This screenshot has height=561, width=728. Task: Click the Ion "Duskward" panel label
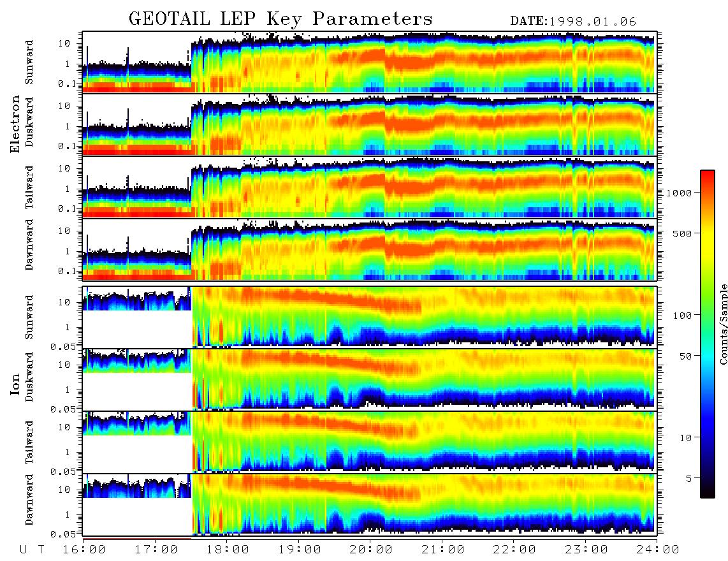point(29,377)
